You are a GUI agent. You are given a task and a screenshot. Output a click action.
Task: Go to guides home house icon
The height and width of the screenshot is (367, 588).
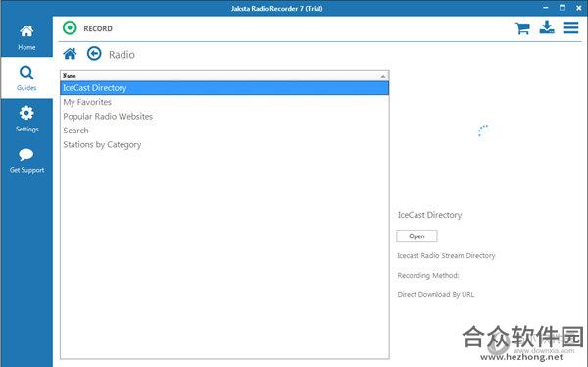pos(70,54)
